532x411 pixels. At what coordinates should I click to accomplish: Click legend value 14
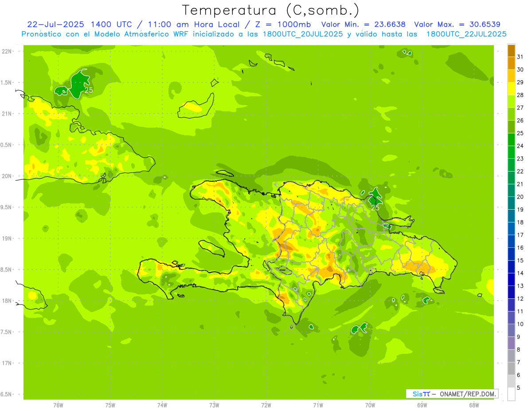point(520,273)
